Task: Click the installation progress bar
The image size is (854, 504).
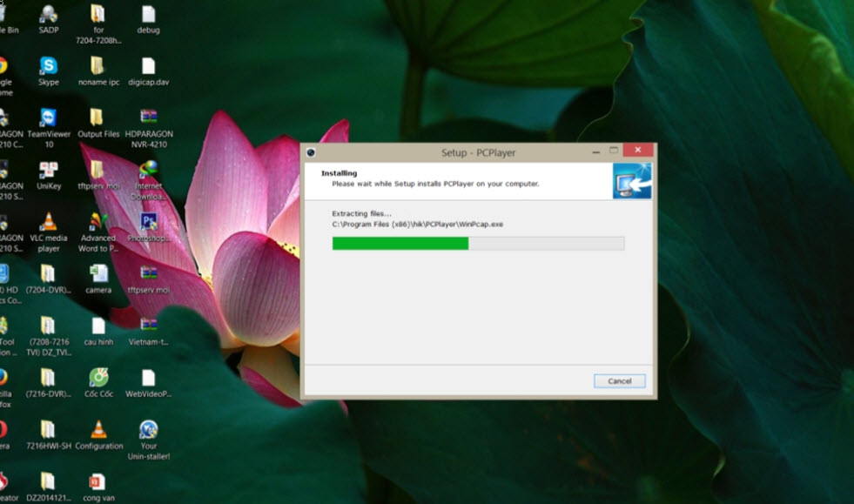Action: click(478, 244)
